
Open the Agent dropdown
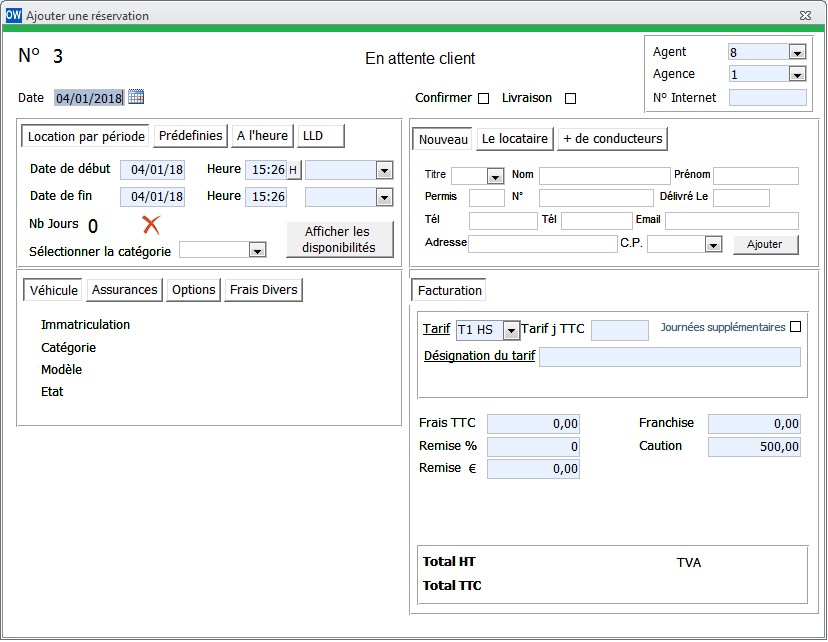click(797, 52)
